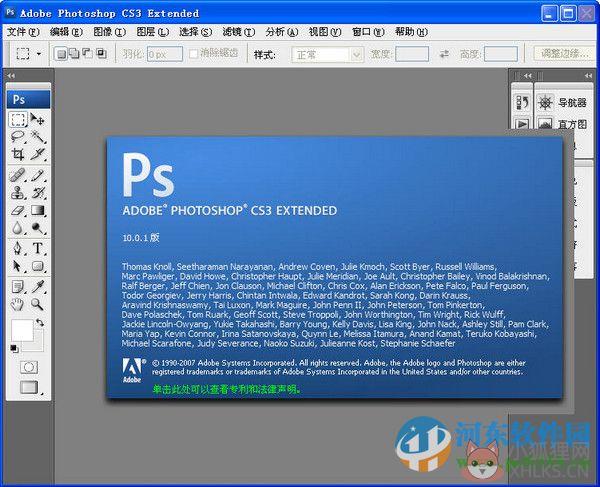The height and width of the screenshot is (487, 600).
Task: Select the Zoom tool
Action: (x=38, y=304)
